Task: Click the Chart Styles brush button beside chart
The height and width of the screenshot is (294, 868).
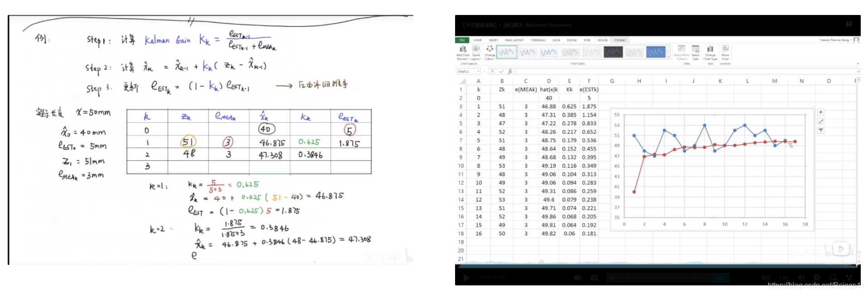Action: [x=820, y=121]
